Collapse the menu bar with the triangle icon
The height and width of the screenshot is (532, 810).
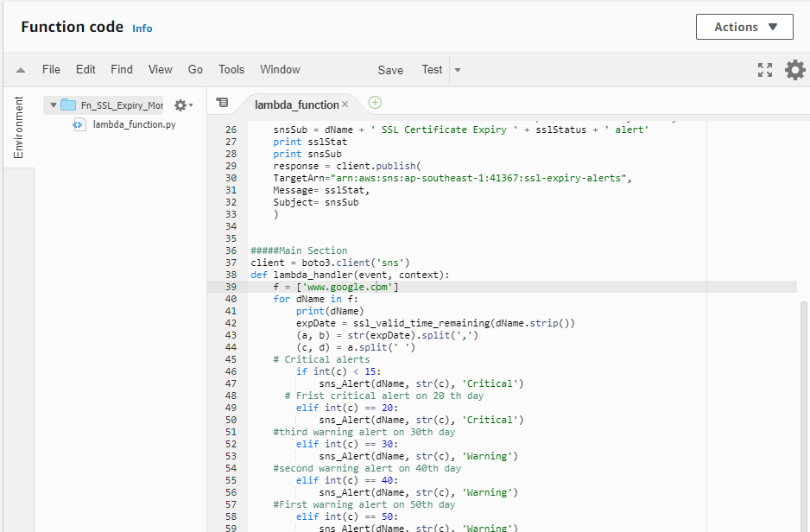[20, 70]
